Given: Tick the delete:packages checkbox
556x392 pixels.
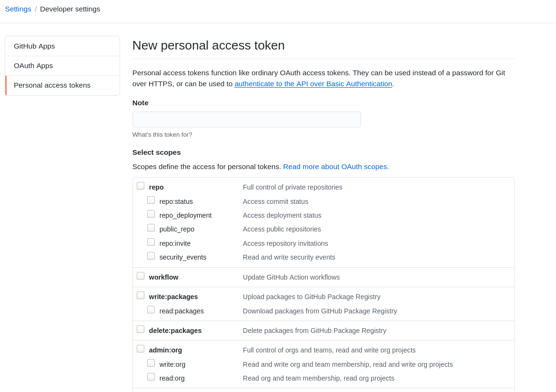Looking at the screenshot, I should [141, 329].
